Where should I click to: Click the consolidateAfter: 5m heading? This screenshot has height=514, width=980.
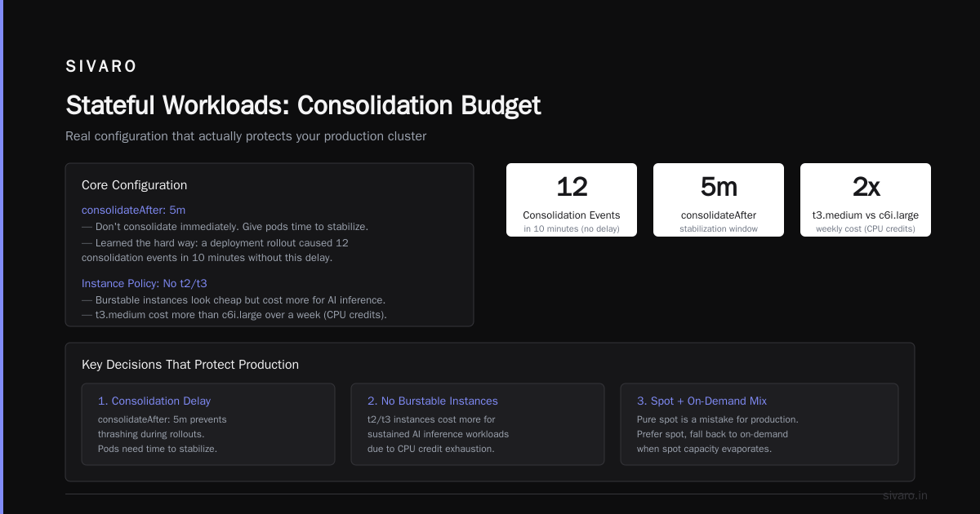point(133,210)
